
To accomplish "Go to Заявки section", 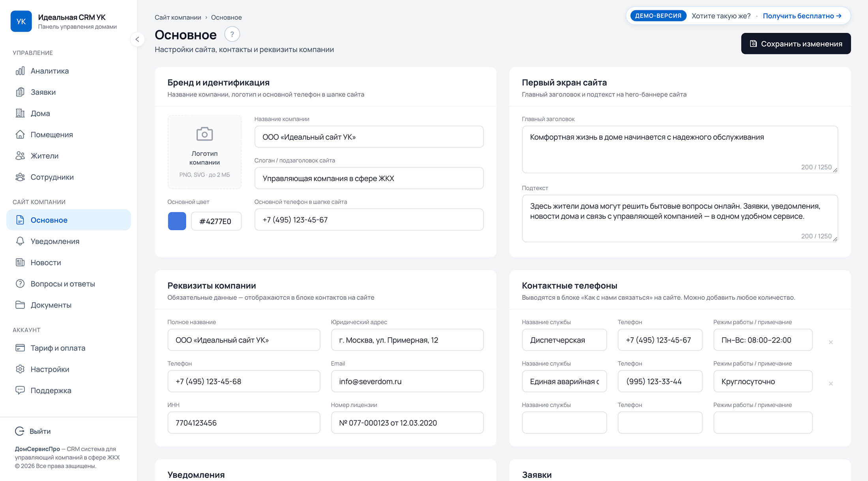I will pos(69,92).
